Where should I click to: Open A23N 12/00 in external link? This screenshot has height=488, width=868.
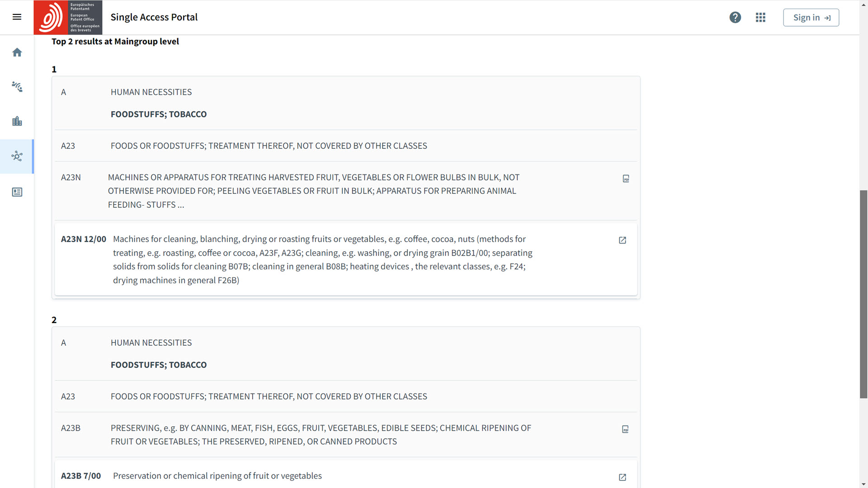(x=623, y=240)
